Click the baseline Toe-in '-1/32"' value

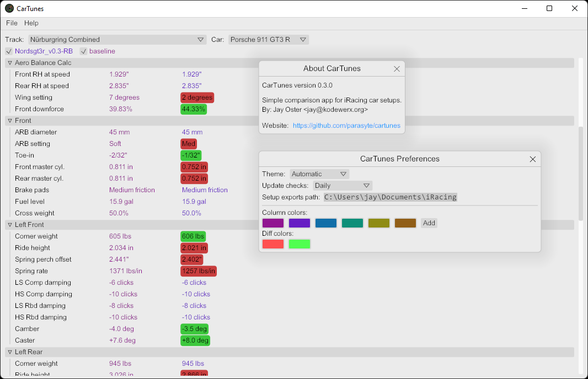pyautogui.click(x=191, y=155)
